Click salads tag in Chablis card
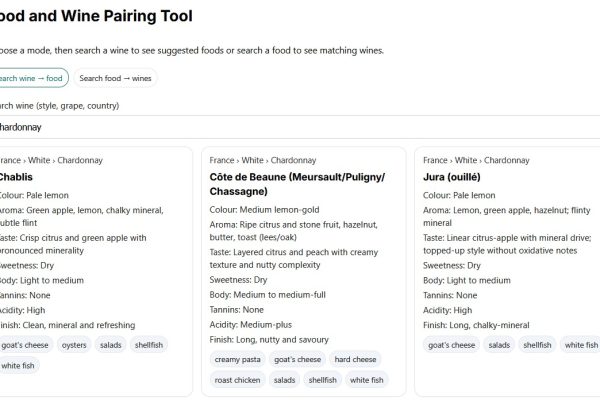The image size is (600, 400). (x=111, y=345)
